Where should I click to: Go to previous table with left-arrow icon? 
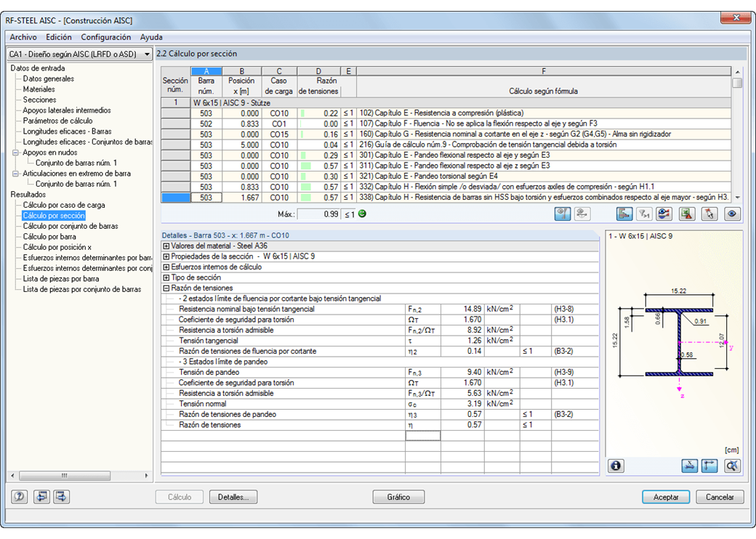point(42,497)
